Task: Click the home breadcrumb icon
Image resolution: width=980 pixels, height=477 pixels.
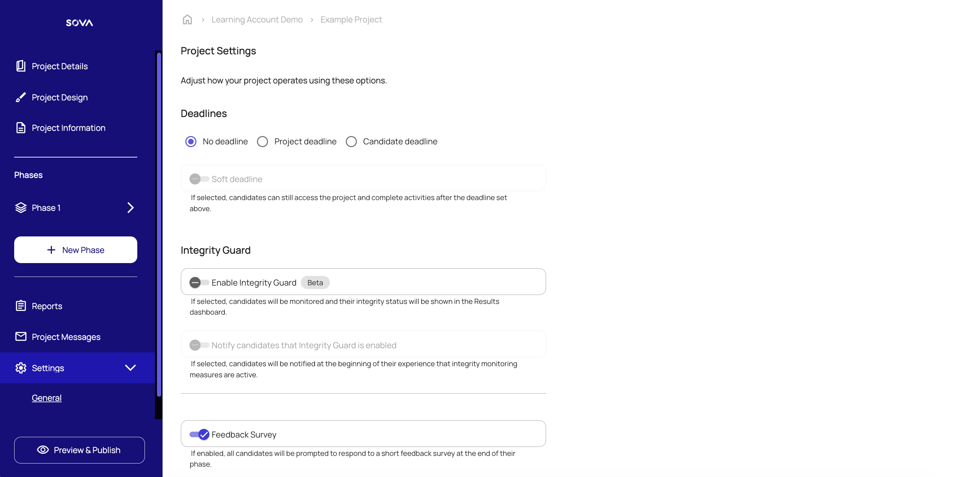Action: [x=187, y=19]
